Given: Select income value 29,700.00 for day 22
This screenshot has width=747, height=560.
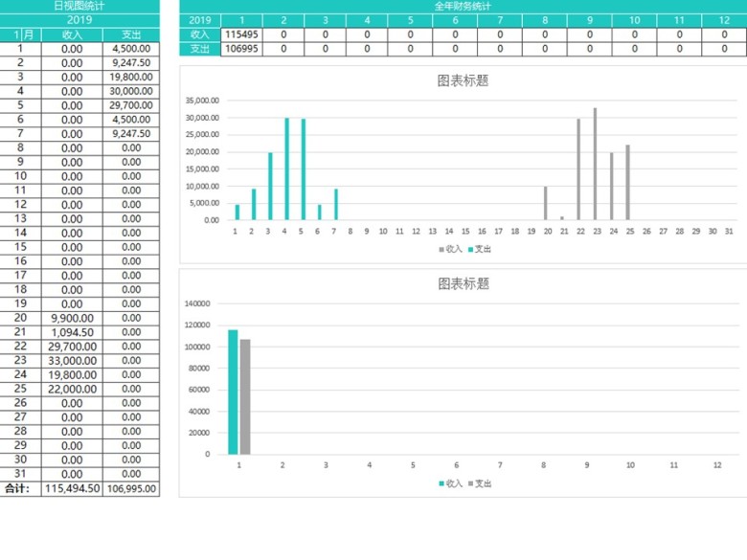Looking at the screenshot, I should 72,347.
